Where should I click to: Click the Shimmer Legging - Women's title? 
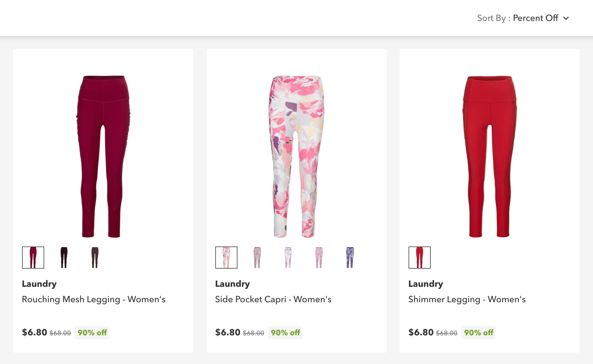tap(467, 299)
